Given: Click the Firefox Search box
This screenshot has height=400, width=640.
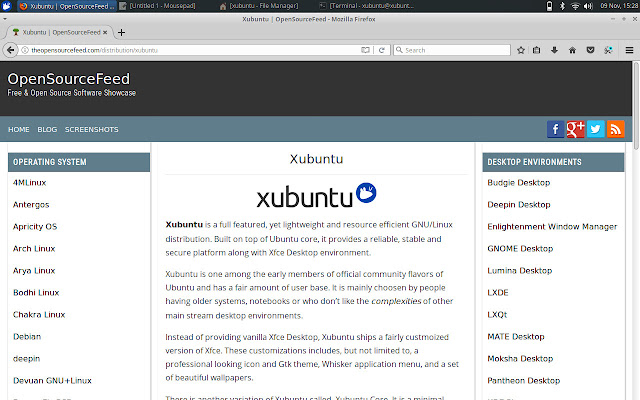Looking at the screenshot, I should (452, 50).
